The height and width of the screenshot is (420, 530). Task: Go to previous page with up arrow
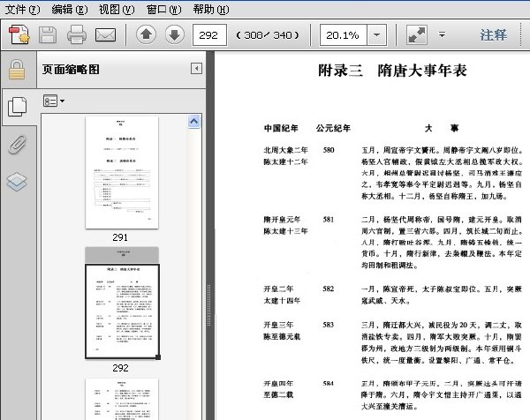(x=146, y=34)
